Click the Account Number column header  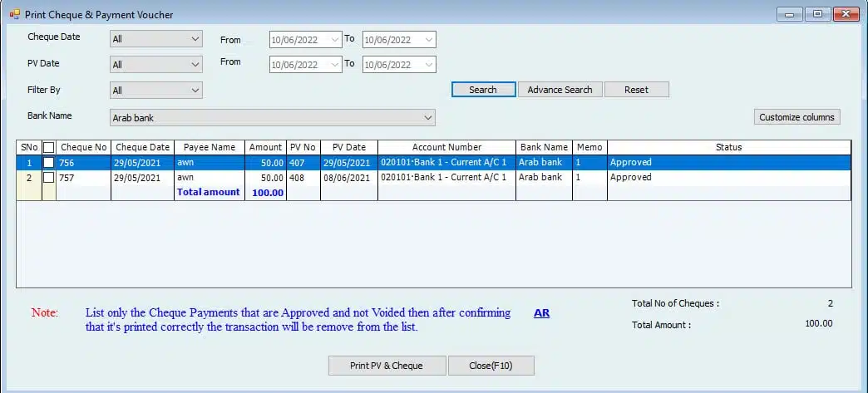point(446,147)
